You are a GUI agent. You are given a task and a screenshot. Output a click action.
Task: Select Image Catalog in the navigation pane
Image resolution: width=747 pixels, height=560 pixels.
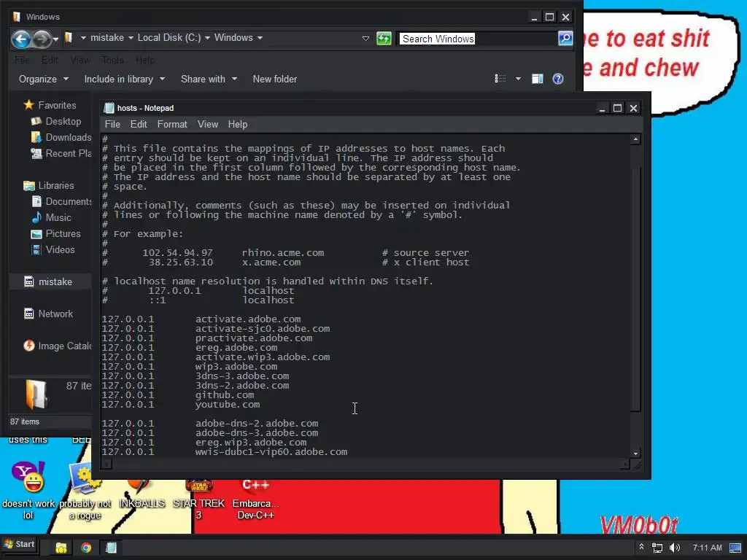click(57, 346)
